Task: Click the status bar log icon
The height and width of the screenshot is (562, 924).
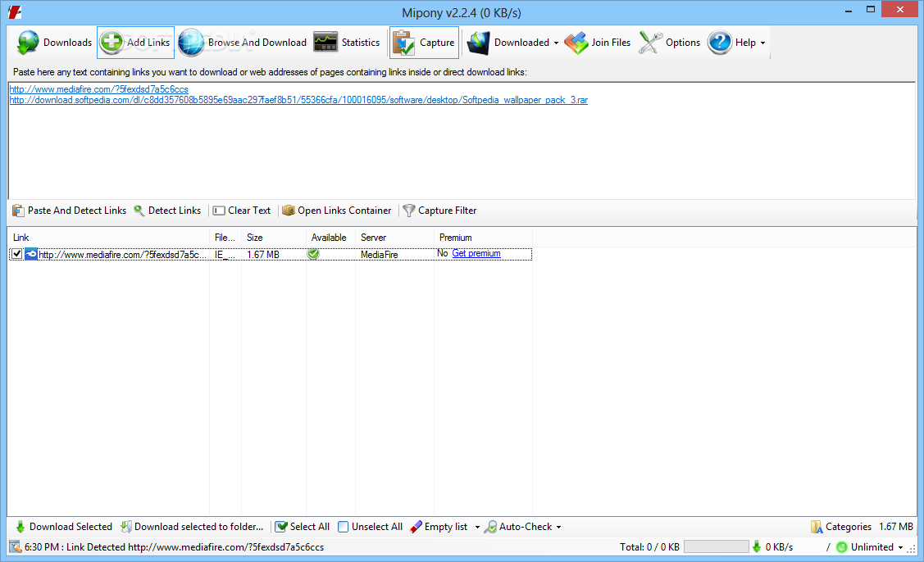Action: pyautogui.click(x=16, y=546)
